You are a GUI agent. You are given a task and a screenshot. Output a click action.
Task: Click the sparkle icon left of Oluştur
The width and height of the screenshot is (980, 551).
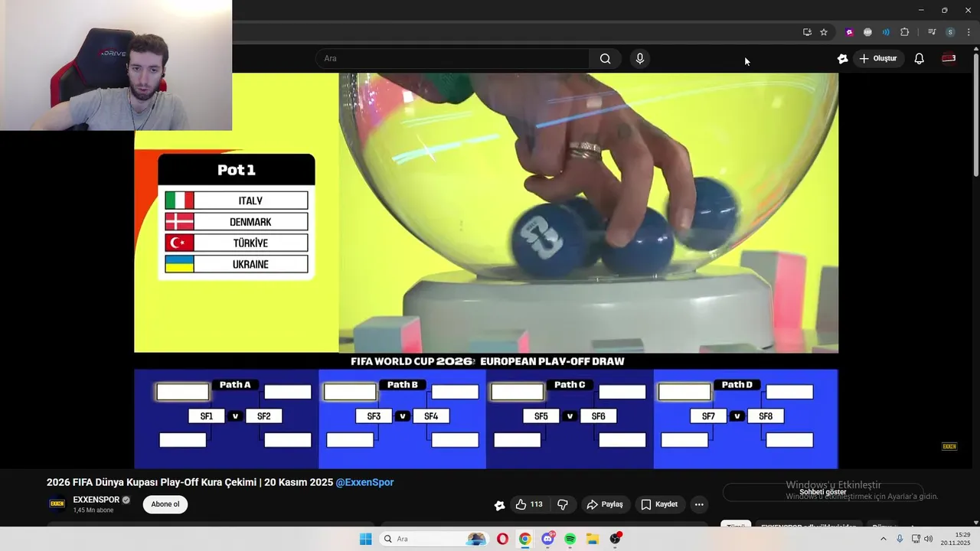pos(843,59)
